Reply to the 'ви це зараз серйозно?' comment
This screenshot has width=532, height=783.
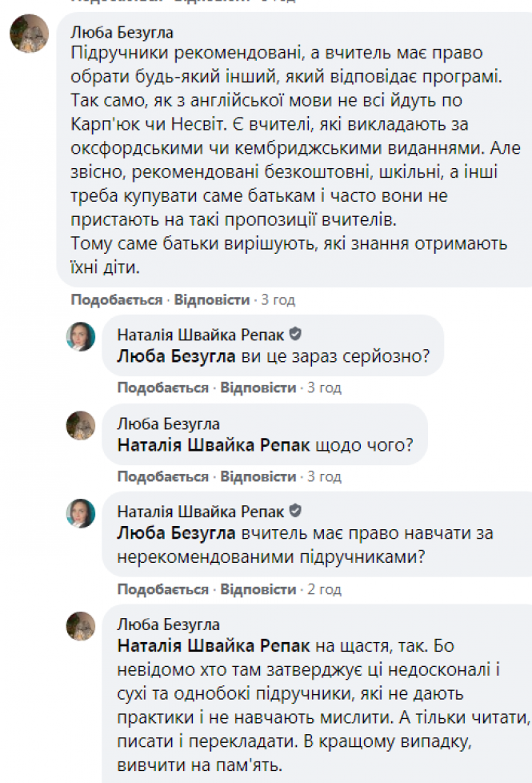pos(258,388)
